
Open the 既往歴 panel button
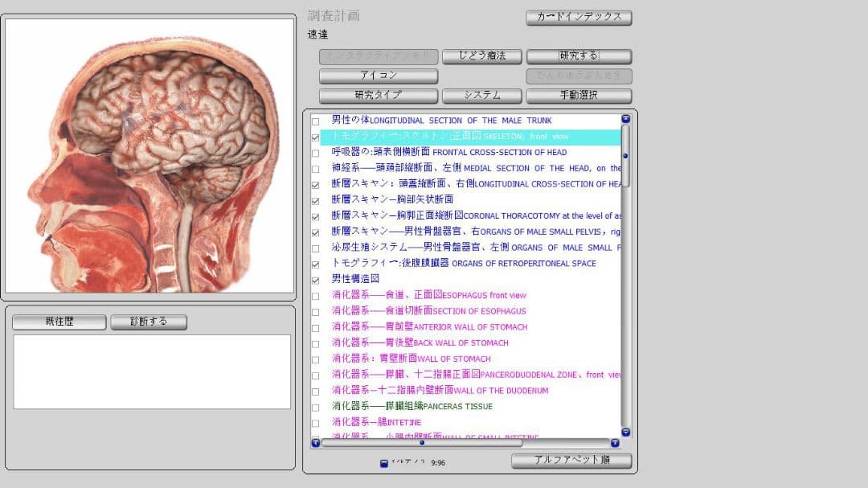(x=59, y=322)
